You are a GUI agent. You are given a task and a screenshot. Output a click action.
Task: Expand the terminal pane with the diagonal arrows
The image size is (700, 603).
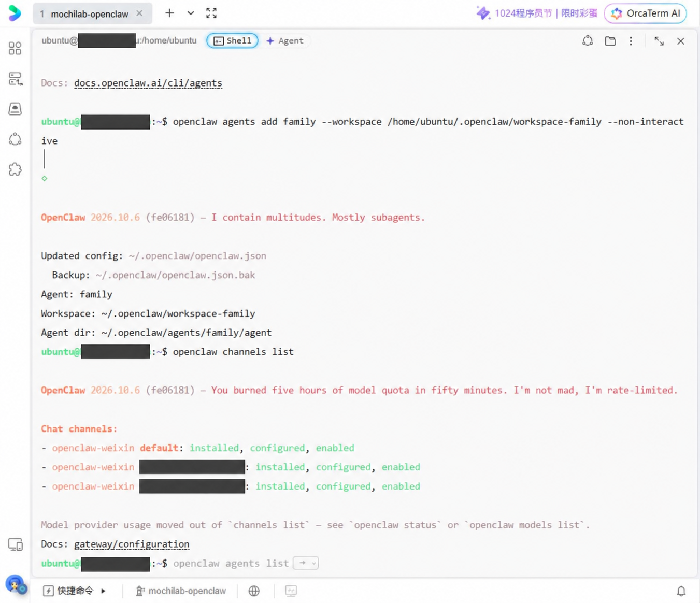[659, 41]
